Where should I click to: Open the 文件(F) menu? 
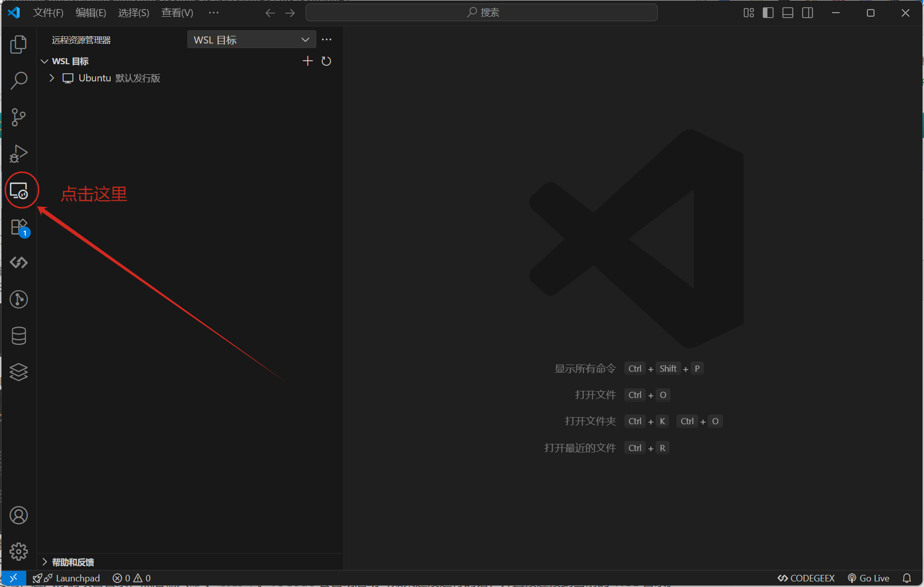[48, 13]
